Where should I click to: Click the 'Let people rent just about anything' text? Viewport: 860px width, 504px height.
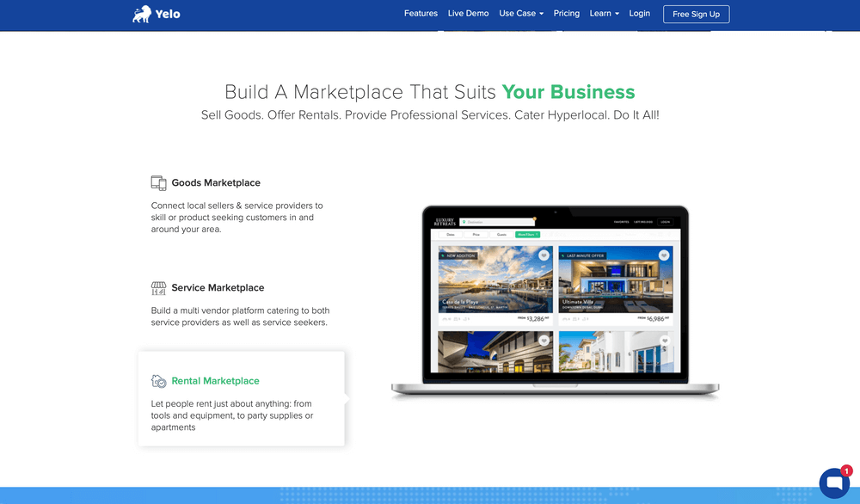click(232, 415)
